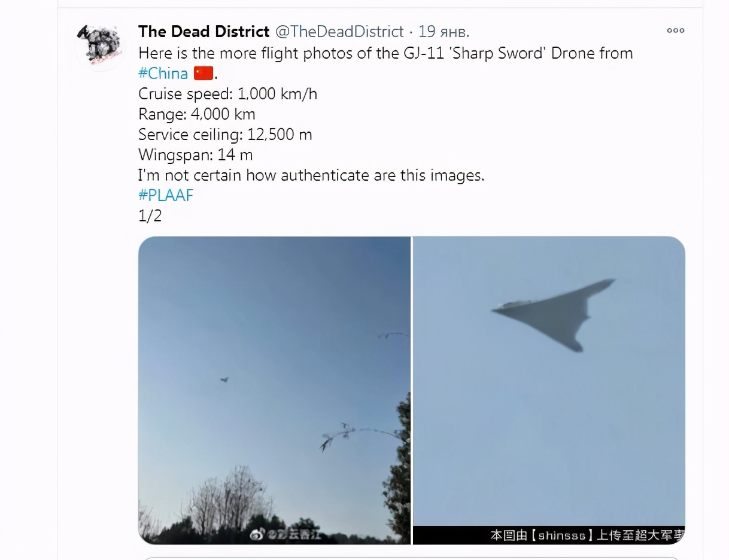This screenshot has width=729, height=560.
Task: Open the #PLAAF hashtag
Action: 166,195
